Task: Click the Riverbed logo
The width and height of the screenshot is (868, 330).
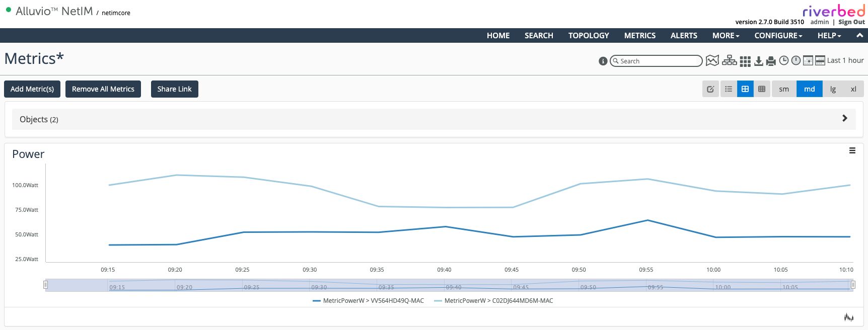Action: pyautogui.click(x=833, y=10)
